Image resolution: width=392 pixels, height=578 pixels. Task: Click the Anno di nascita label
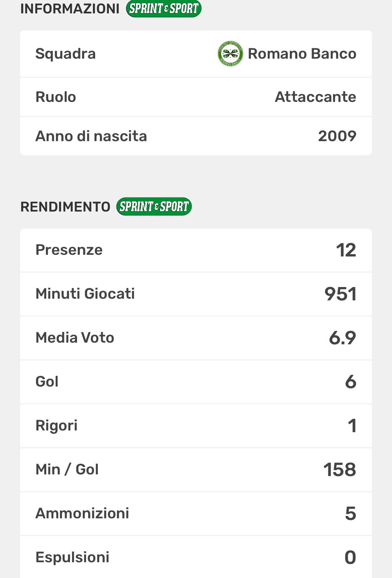pos(91,136)
